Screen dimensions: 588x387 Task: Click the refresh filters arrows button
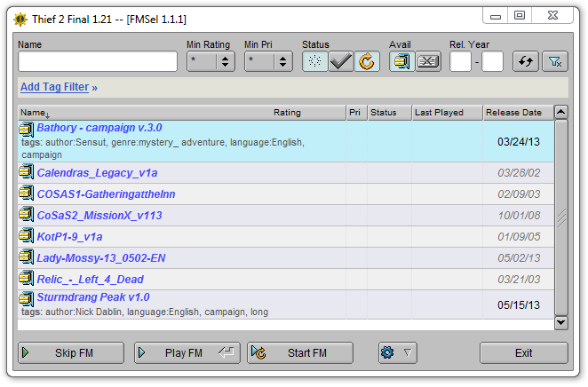click(x=525, y=61)
